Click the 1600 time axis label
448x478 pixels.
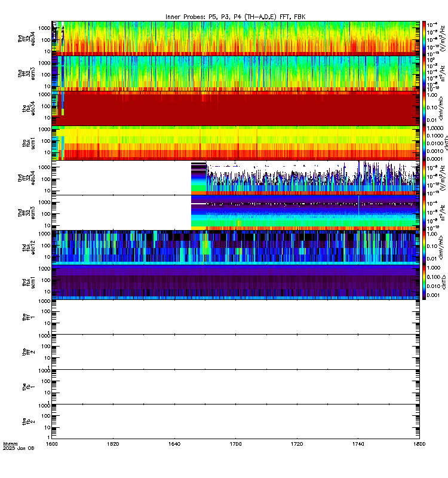[x=51, y=444]
